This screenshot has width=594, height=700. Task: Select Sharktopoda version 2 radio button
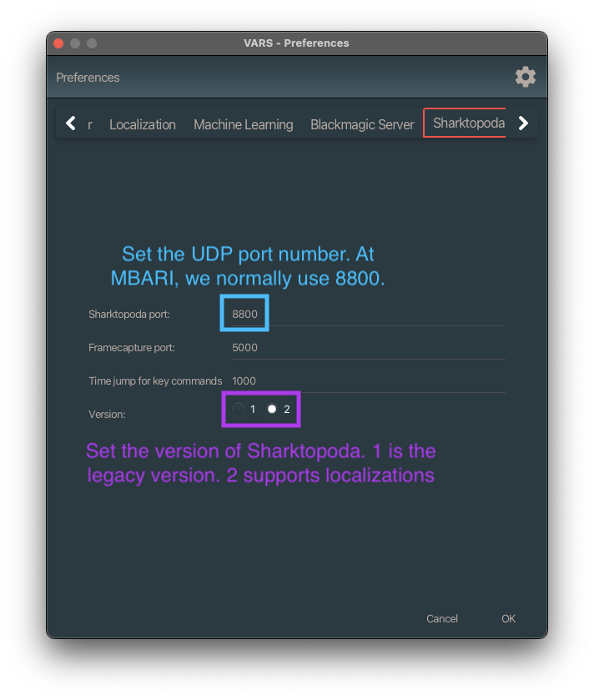point(272,409)
